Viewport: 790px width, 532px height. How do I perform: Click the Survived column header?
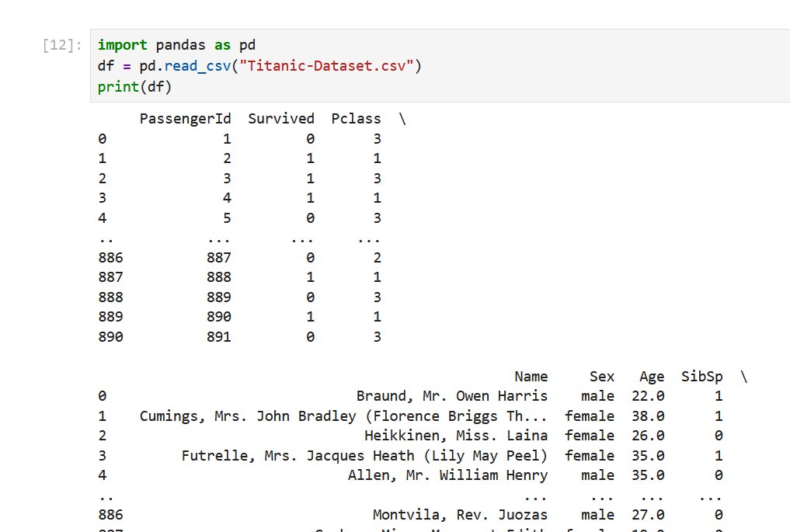point(281,119)
